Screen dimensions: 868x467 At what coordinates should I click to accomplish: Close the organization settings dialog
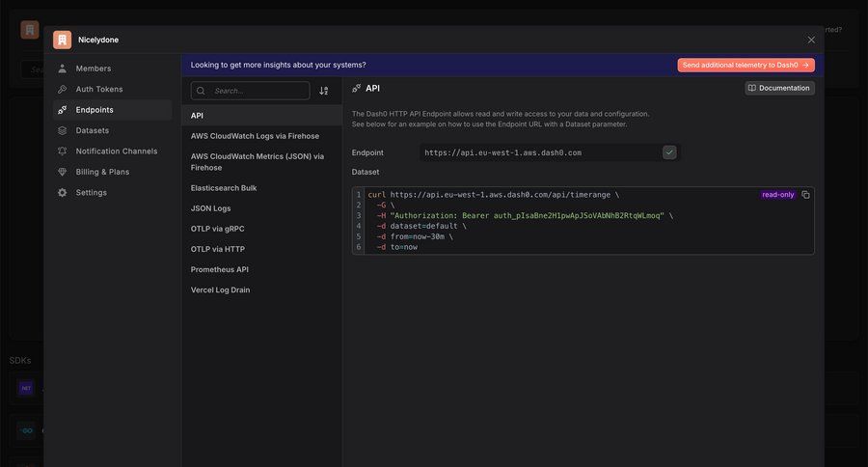click(811, 40)
